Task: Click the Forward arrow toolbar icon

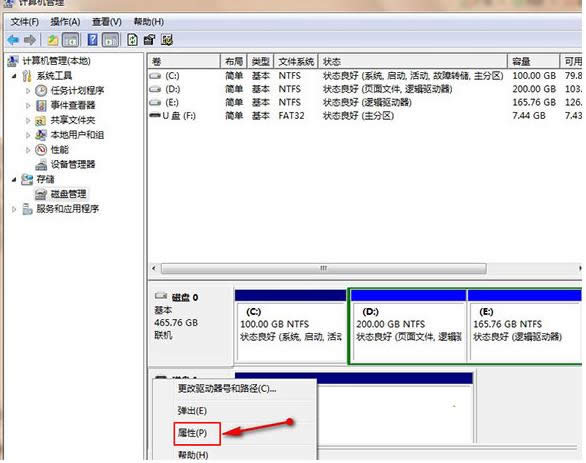Action: (30, 40)
